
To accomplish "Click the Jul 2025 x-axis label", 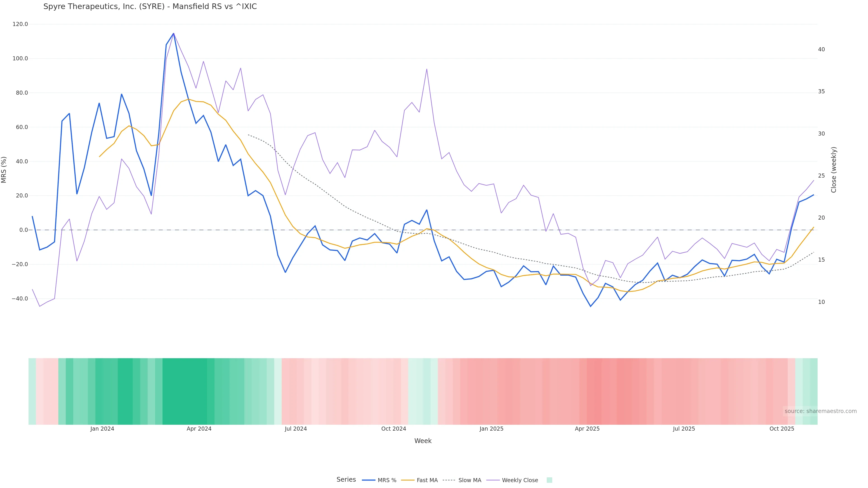I will (x=684, y=429).
